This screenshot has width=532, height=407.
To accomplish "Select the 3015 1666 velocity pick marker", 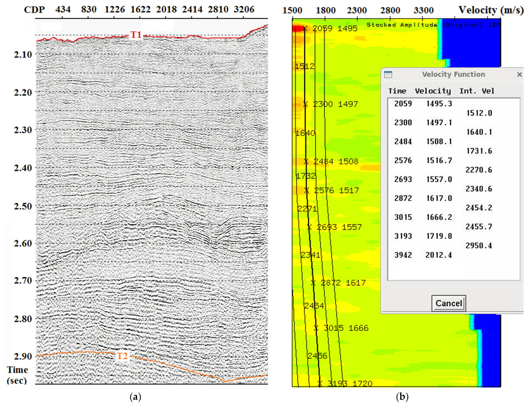I will point(316,328).
